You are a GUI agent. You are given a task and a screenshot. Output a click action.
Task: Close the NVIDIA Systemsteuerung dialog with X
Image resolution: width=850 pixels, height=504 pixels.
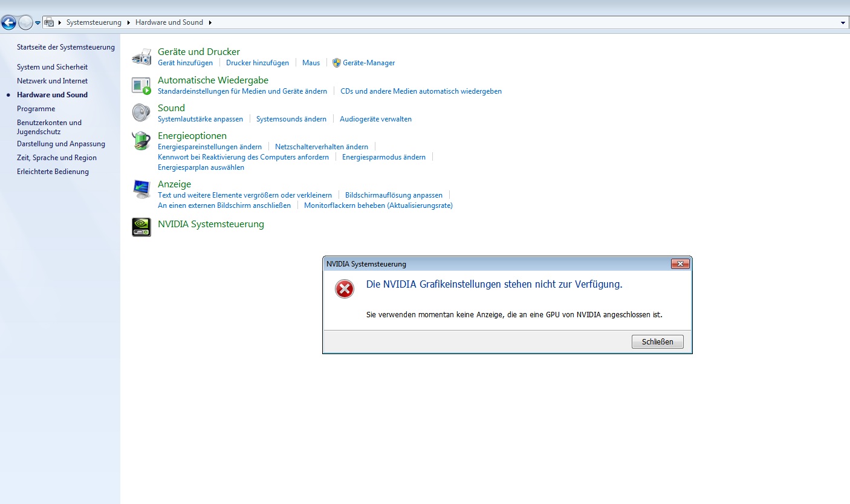(x=680, y=264)
